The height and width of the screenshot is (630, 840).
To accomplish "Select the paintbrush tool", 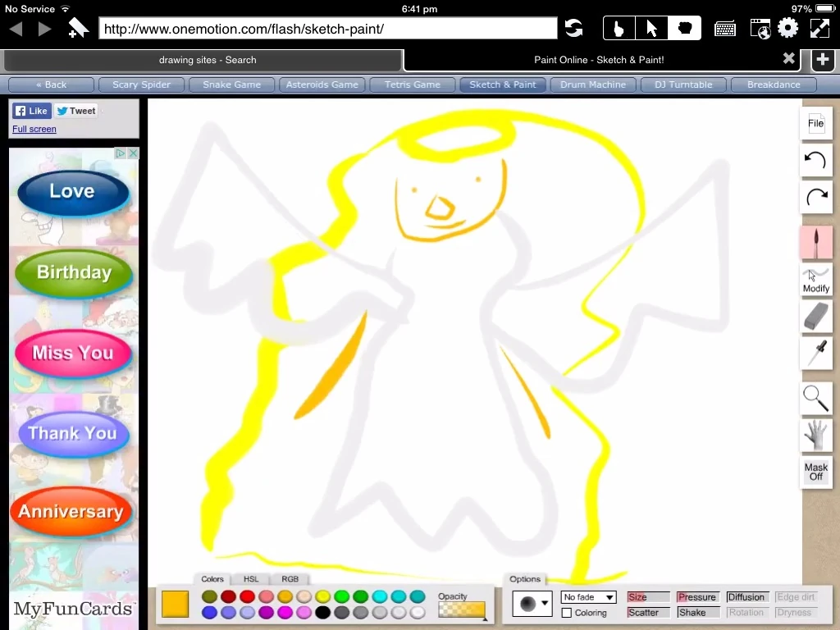I will 815,243.
